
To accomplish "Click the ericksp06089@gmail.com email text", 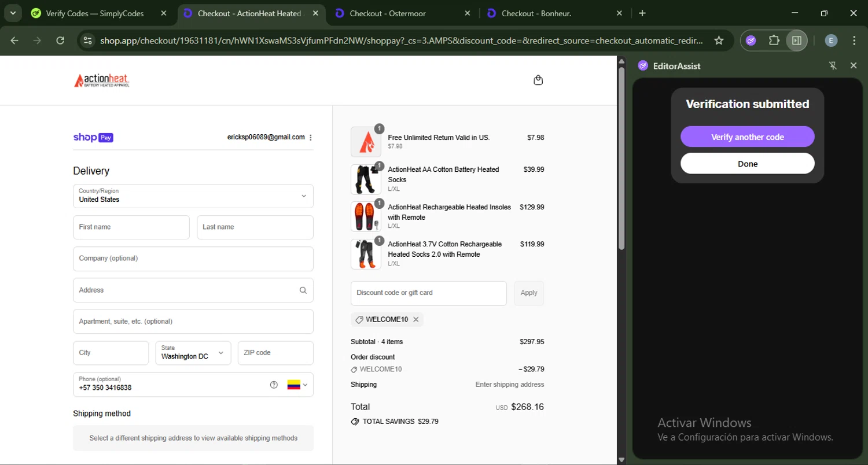I will [266, 138].
